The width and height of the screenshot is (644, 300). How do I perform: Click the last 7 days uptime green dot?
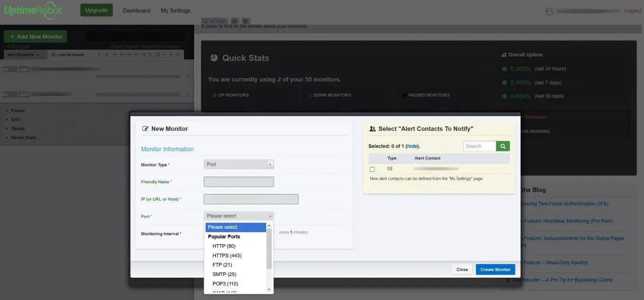tap(504, 82)
